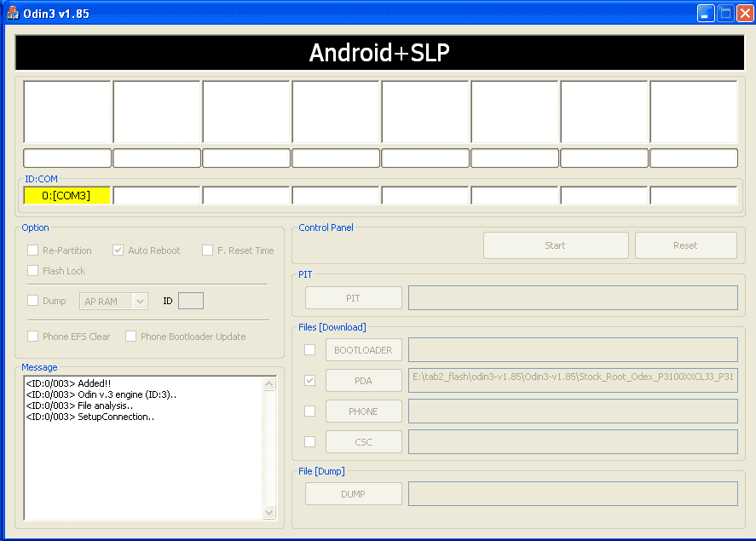Viewport: 756px width, 541px height.
Task: Click Message log scrollbar down arrow
Action: point(269,513)
